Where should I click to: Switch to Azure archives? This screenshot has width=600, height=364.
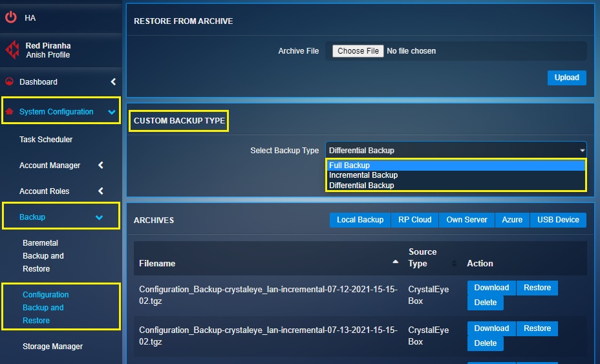coord(512,220)
